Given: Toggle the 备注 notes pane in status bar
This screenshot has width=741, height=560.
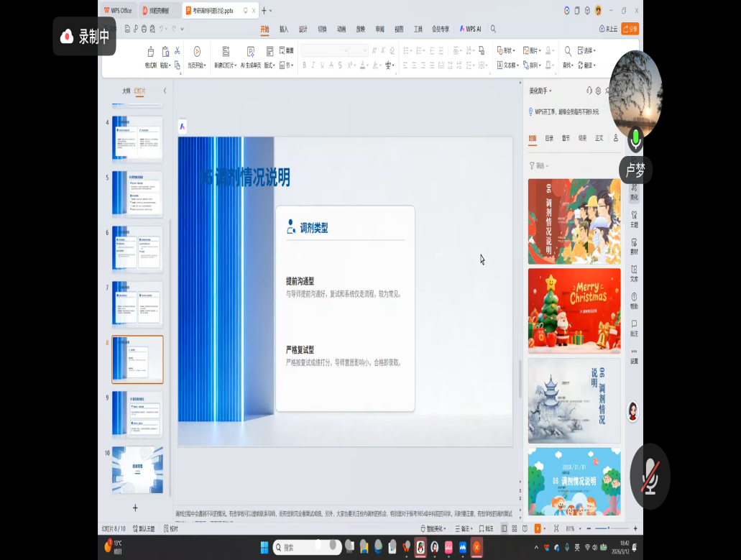Looking at the screenshot, I should [465, 528].
